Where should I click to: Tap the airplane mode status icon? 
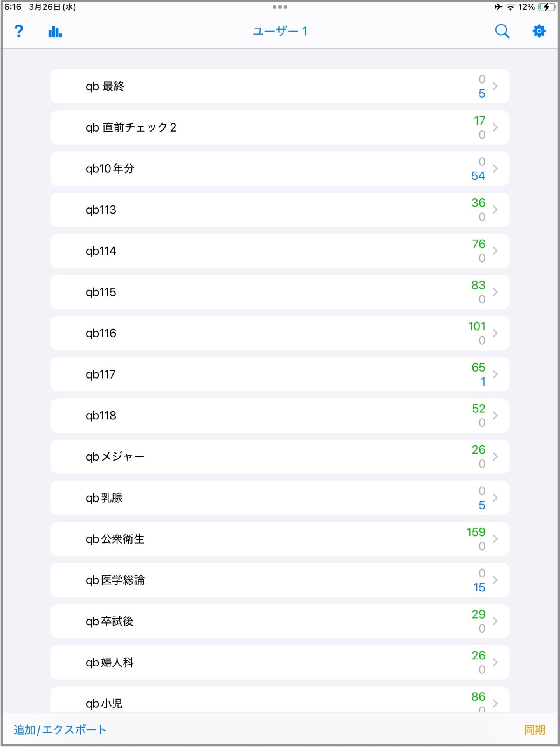[499, 7]
